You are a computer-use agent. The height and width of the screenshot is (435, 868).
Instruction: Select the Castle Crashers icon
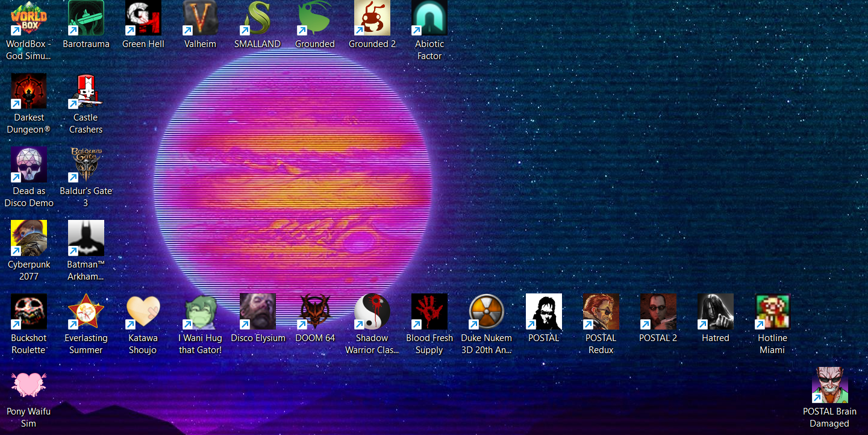(86, 92)
